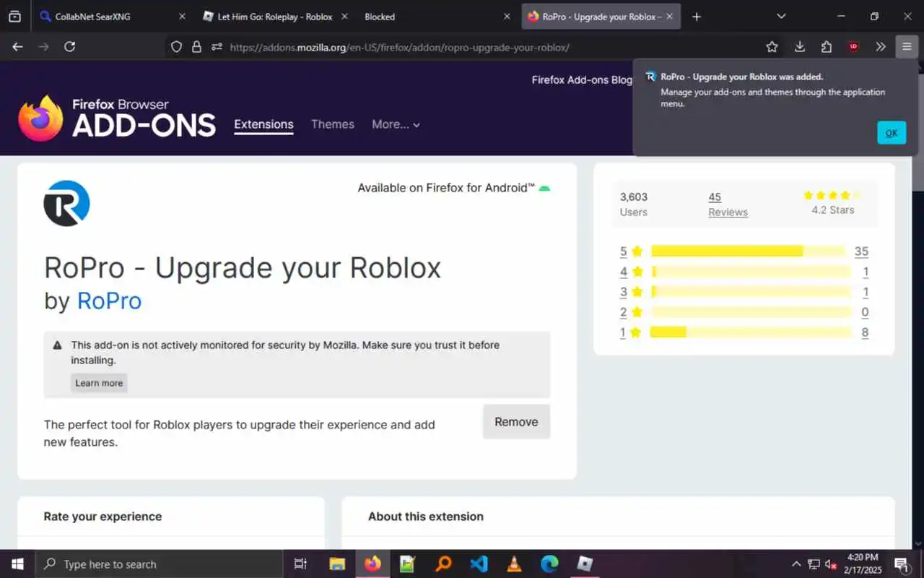Close the RoPro add-on tab

pyautogui.click(x=670, y=16)
